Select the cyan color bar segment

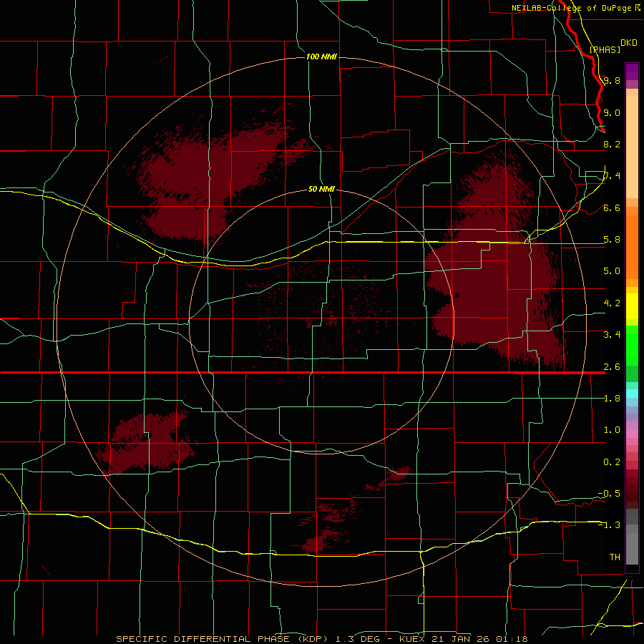click(632, 394)
